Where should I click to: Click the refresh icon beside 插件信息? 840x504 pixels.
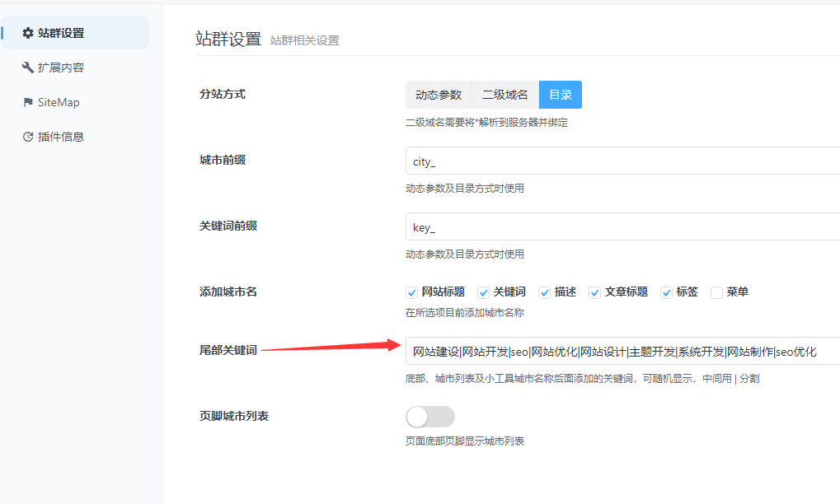(28, 137)
